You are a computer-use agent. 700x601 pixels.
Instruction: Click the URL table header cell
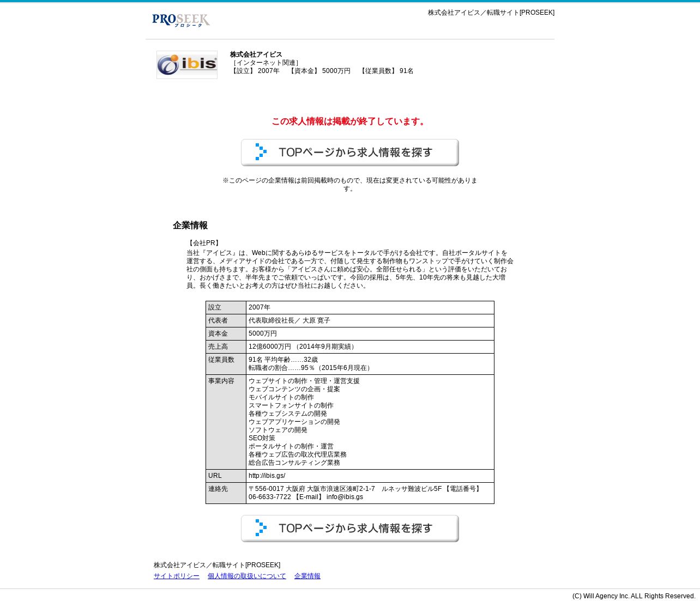point(226,476)
